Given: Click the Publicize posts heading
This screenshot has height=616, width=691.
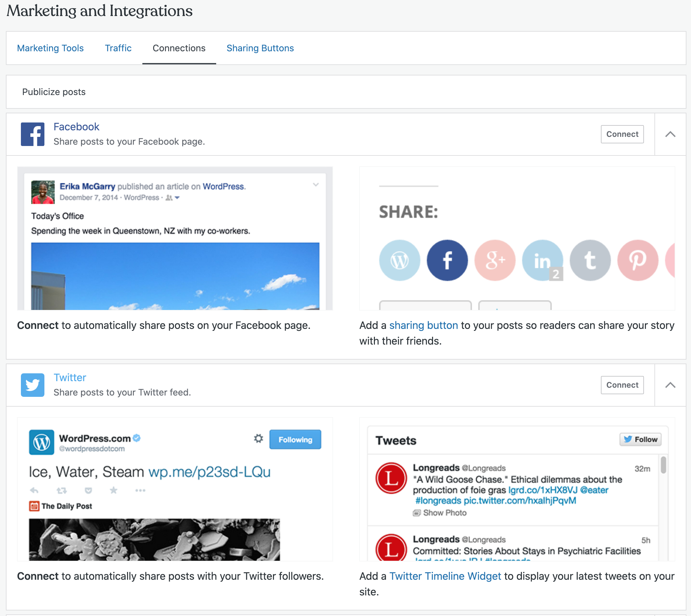Looking at the screenshot, I should pos(54,92).
